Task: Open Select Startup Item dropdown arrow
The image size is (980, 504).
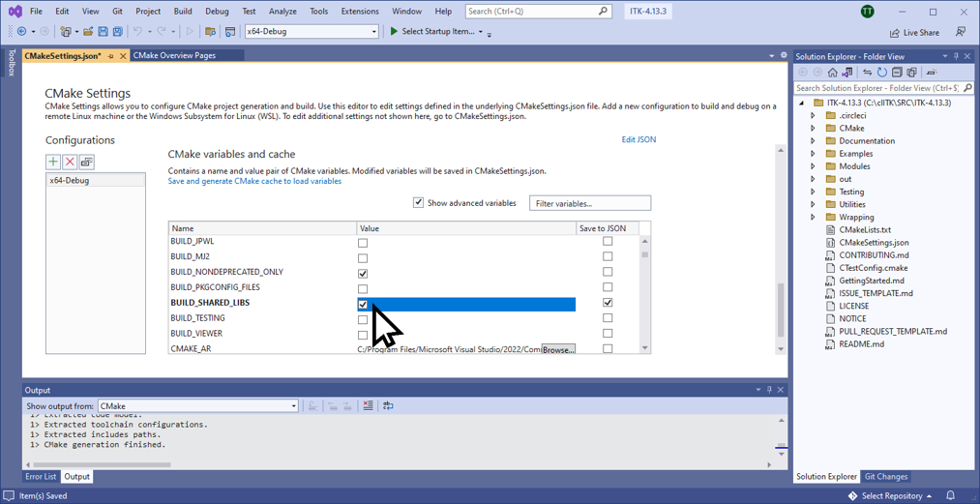Action: (x=481, y=31)
